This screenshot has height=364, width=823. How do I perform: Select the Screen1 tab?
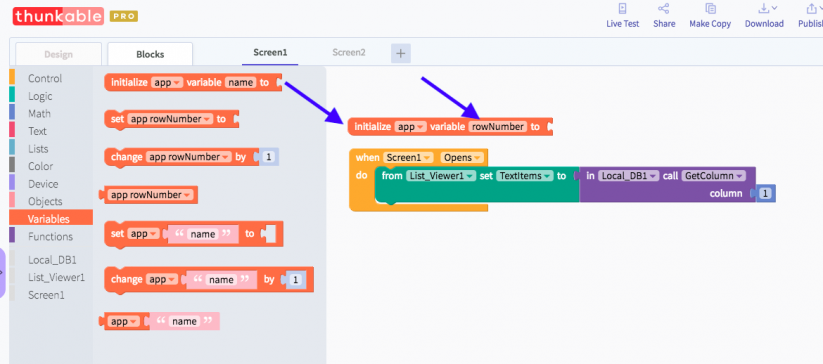[x=270, y=52]
